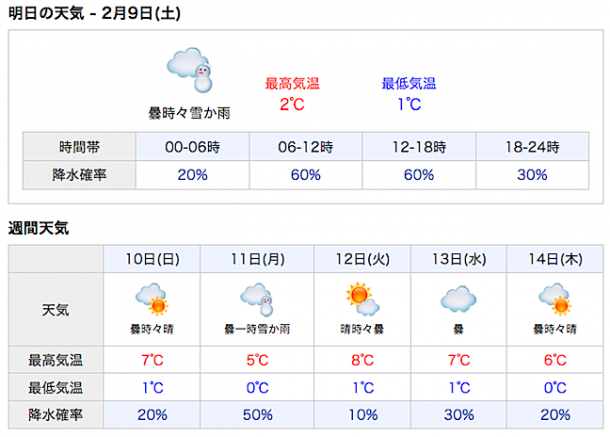Select the 00-06時 time slot header
The width and height of the screenshot is (610, 437).
[193, 147]
